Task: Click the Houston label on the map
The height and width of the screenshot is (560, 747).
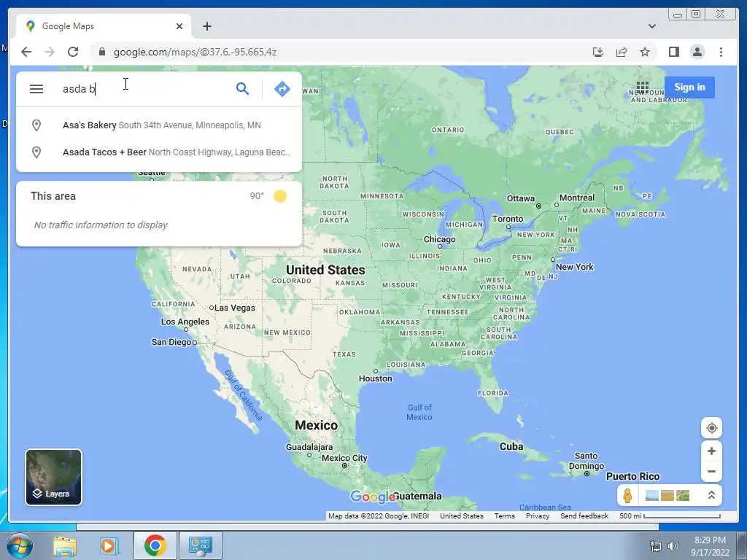Action: click(376, 378)
